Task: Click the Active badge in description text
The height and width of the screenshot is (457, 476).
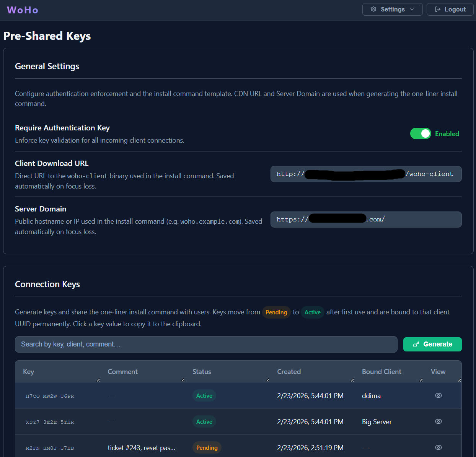Action: [x=313, y=312]
